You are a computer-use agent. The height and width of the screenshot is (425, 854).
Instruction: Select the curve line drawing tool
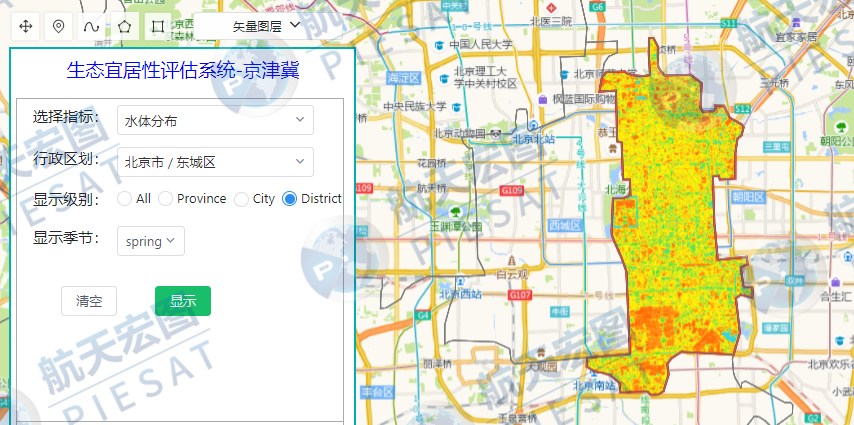click(92, 26)
